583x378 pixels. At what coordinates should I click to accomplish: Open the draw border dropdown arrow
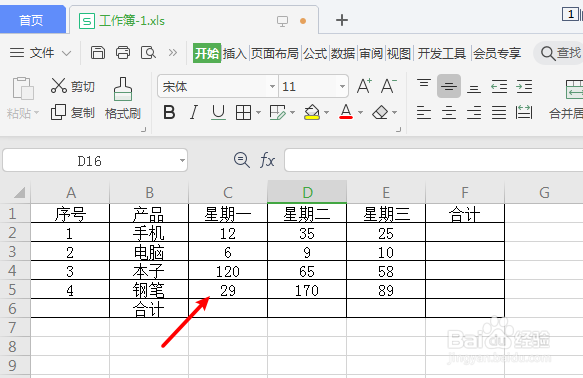[293, 112]
